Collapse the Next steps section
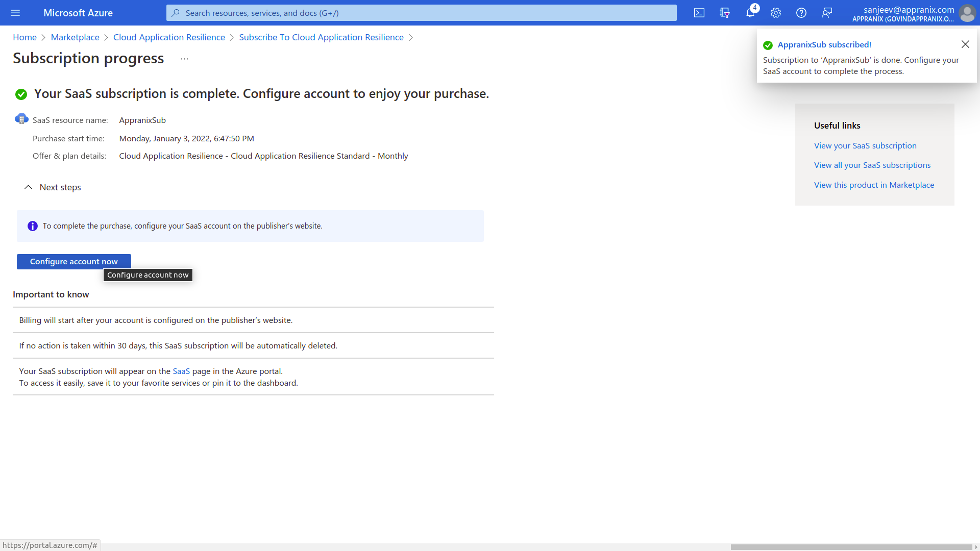 pyautogui.click(x=29, y=187)
